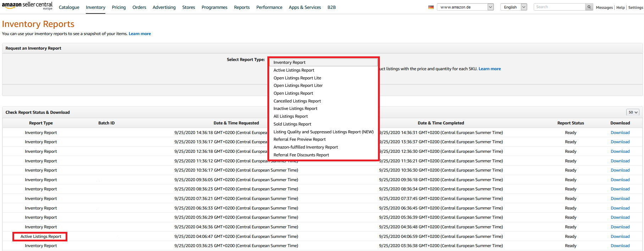Download the 08:36:23 Inventory Report

(x=620, y=189)
